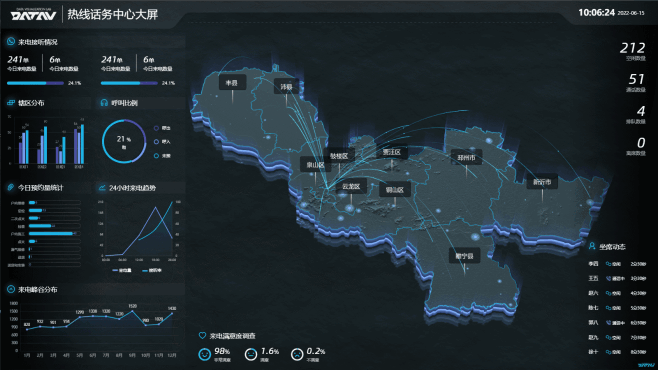
Task: Click the person icon beside 坐席动态
Action: [x=592, y=246]
